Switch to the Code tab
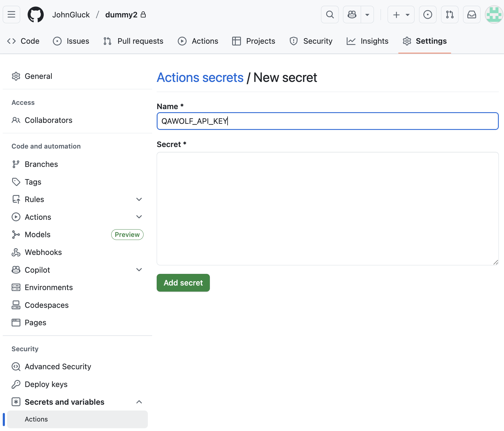Image resolution: width=504 pixels, height=431 pixels. [x=24, y=41]
